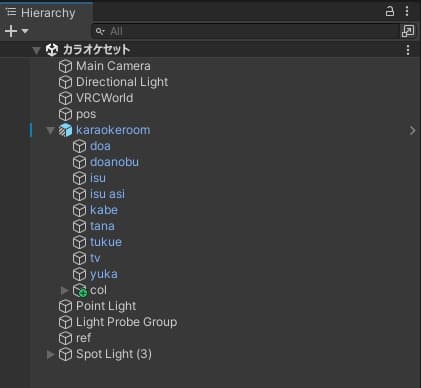Click the Directional Light cube icon
This screenshot has width=421, height=388.
click(x=65, y=82)
